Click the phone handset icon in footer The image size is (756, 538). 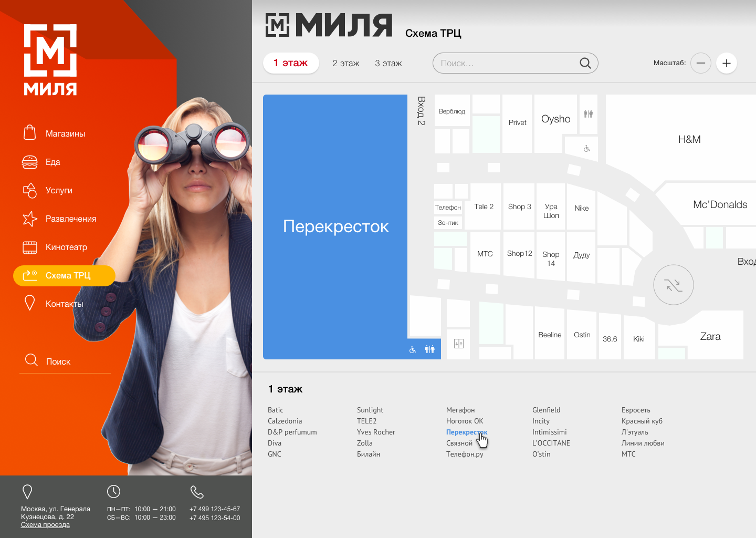pos(197,492)
